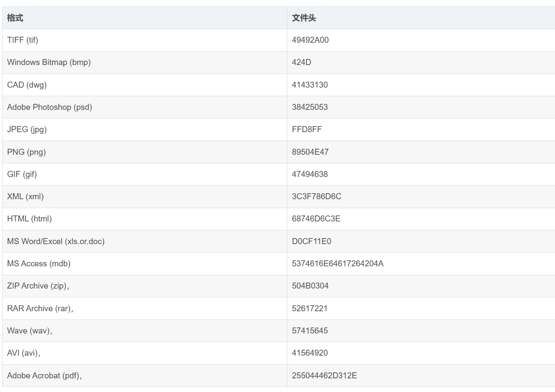The width and height of the screenshot is (555, 392).
Task: Click the Adobe Photoshop (psd) cell
Action: (50, 107)
